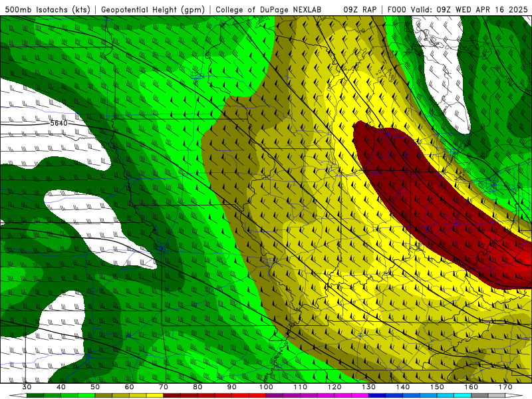Click the "500mb Isotachs (kts)" title text

(x=47, y=9)
